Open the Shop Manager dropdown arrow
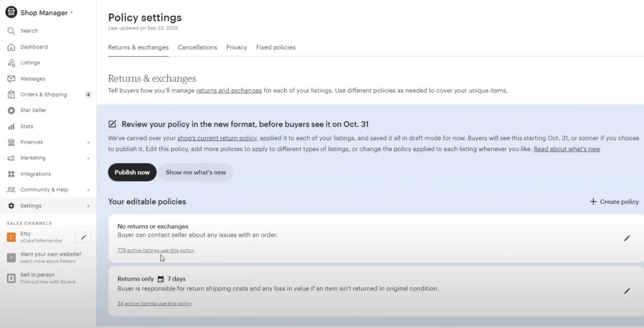 (x=72, y=13)
